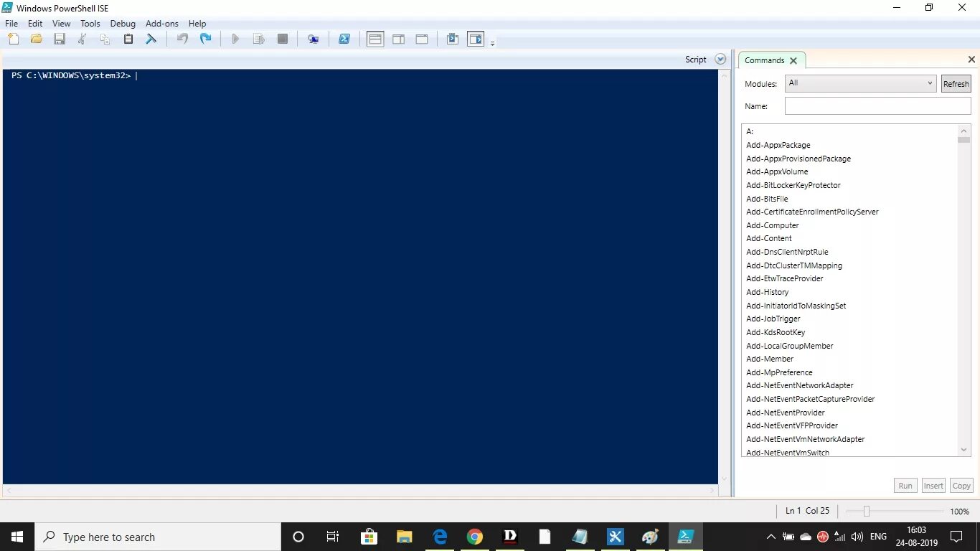
Task: Open New Remote PowerShell Tab icon
Action: coord(314,39)
